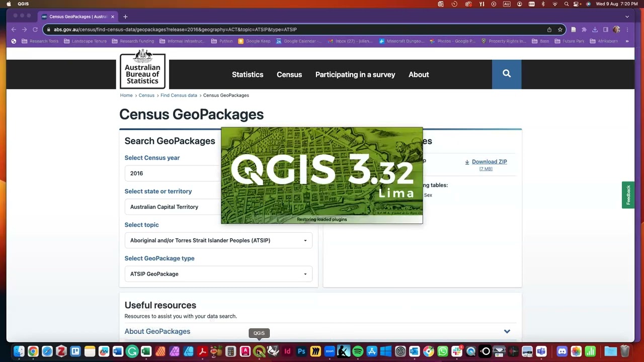This screenshot has height=362, width=644.
Task: Open the Research Tools bookmark folder
Action: (40, 41)
